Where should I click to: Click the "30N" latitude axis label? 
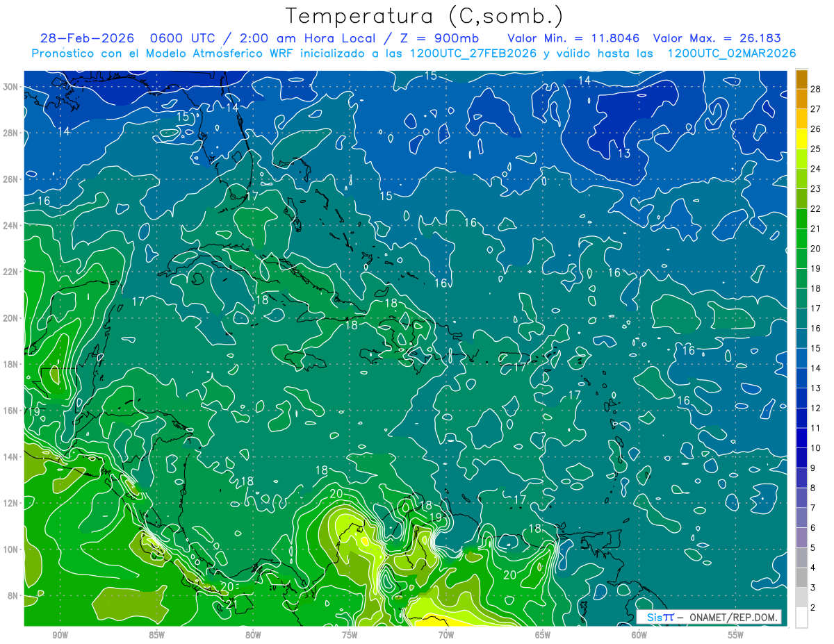11,87
